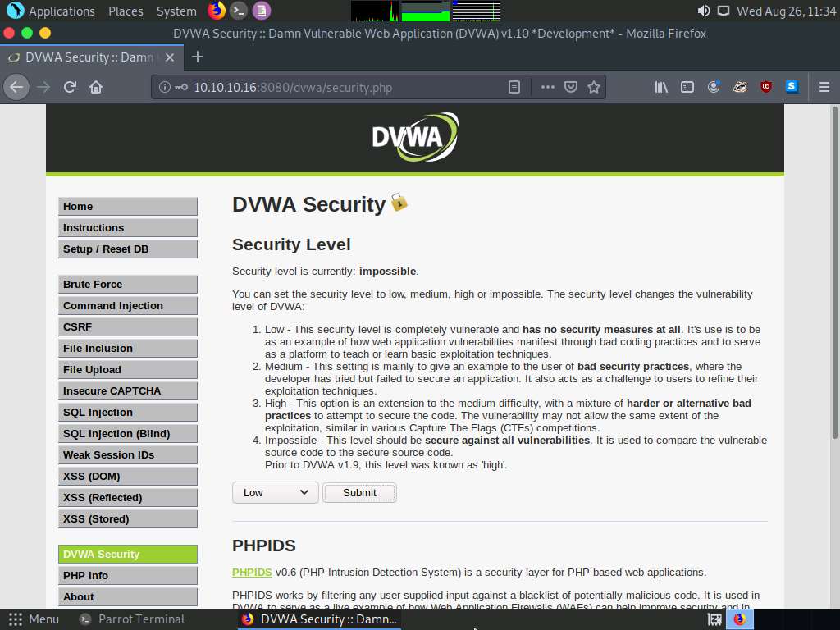The width and height of the screenshot is (840, 630).
Task: Open Page actions three-dot menu
Action: (547, 87)
